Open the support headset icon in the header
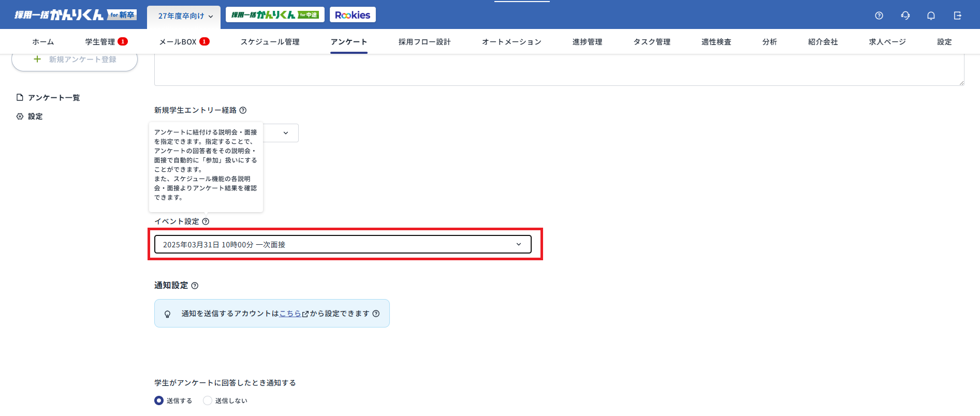The image size is (980, 416). point(905,16)
